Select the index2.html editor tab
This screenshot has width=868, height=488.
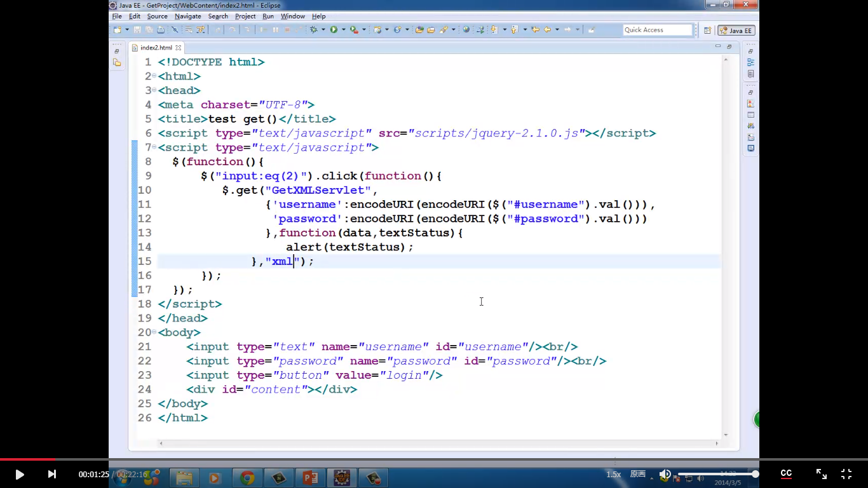coord(156,48)
